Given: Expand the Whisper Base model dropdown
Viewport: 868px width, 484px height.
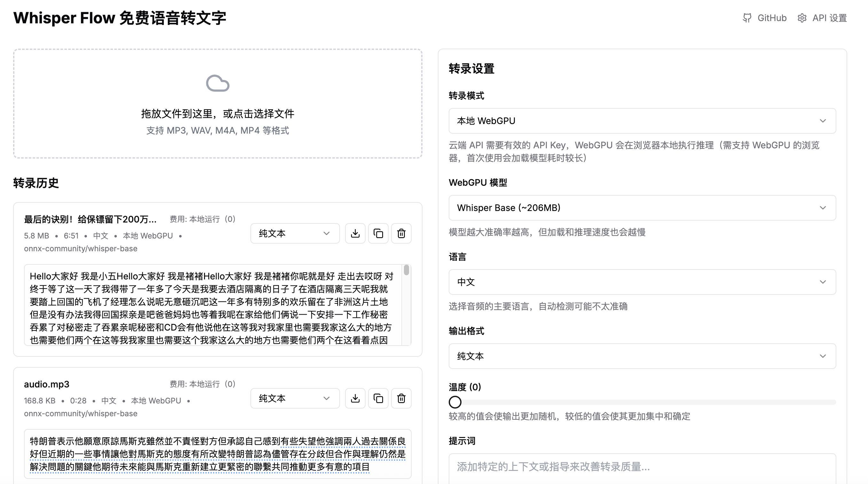Looking at the screenshot, I should pyautogui.click(x=642, y=208).
